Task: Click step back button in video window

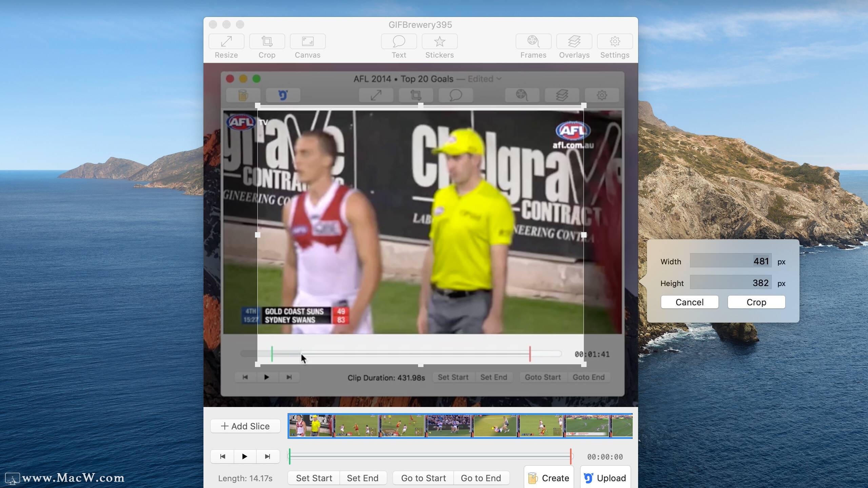Action: point(245,377)
